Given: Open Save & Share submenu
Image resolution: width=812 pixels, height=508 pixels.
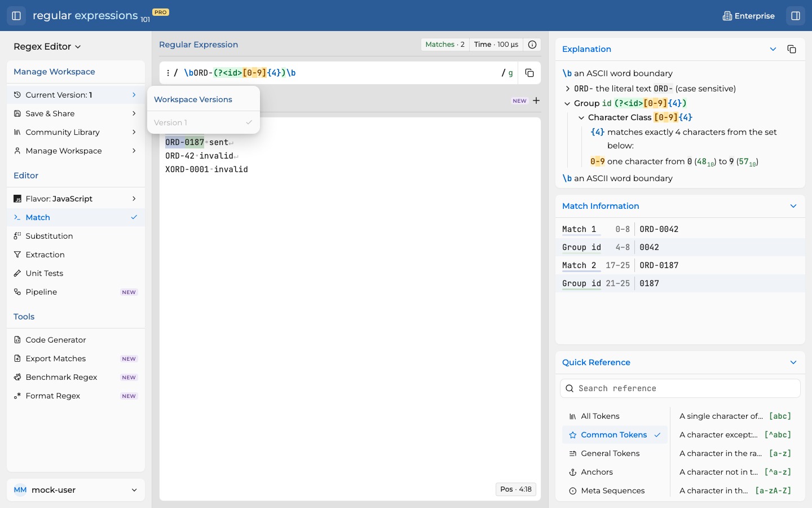Looking at the screenshot, I should [76, 113].
